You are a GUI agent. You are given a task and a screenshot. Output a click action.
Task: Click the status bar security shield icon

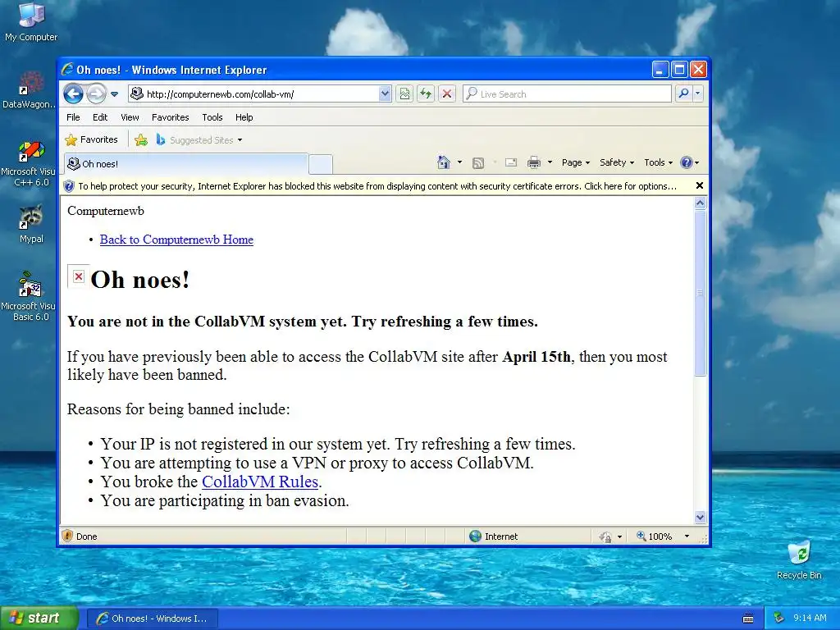(x=67, y=536)
